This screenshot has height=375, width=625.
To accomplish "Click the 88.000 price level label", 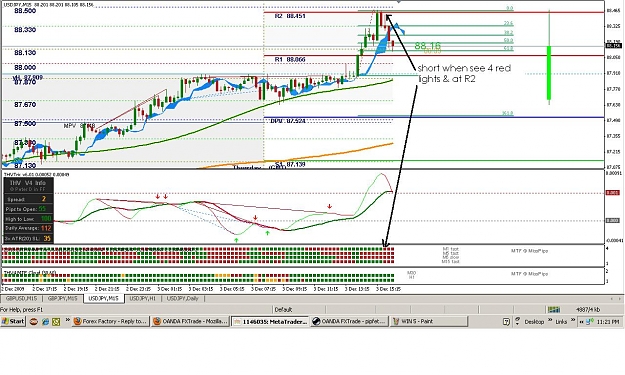I will tap(25, 68).
